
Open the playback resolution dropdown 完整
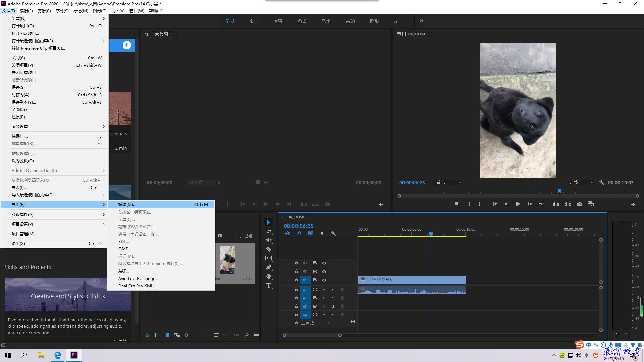pyautogui.click(x=581, y=183)
